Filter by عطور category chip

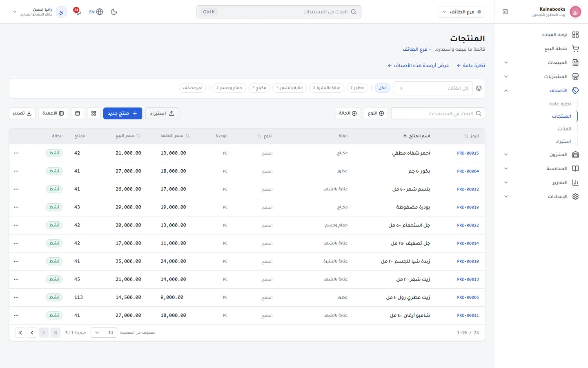[357, 88]
